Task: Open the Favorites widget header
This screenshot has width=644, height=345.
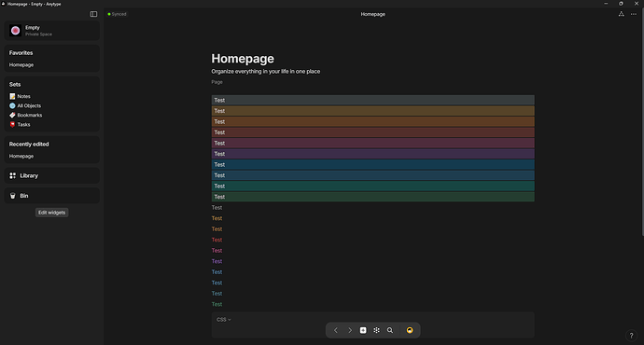Action: tap(21, 53)
